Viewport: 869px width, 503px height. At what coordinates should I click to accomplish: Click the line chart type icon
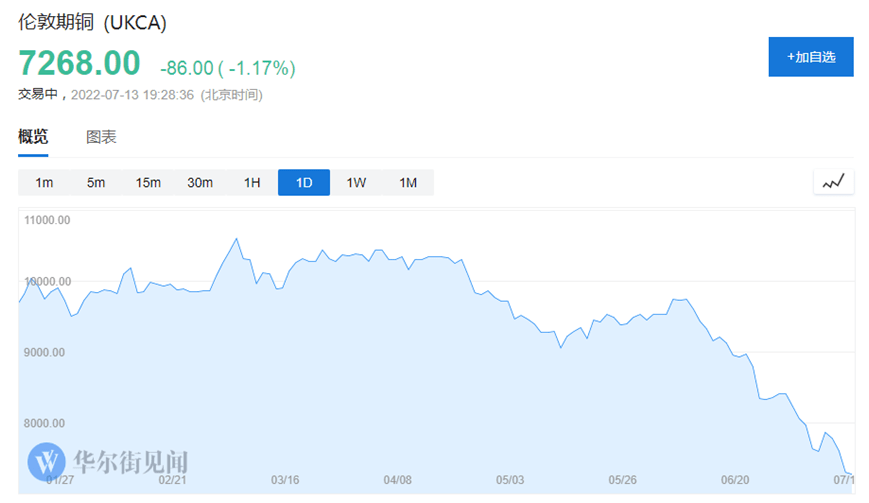pyautogui.click(x=833, y=182)
